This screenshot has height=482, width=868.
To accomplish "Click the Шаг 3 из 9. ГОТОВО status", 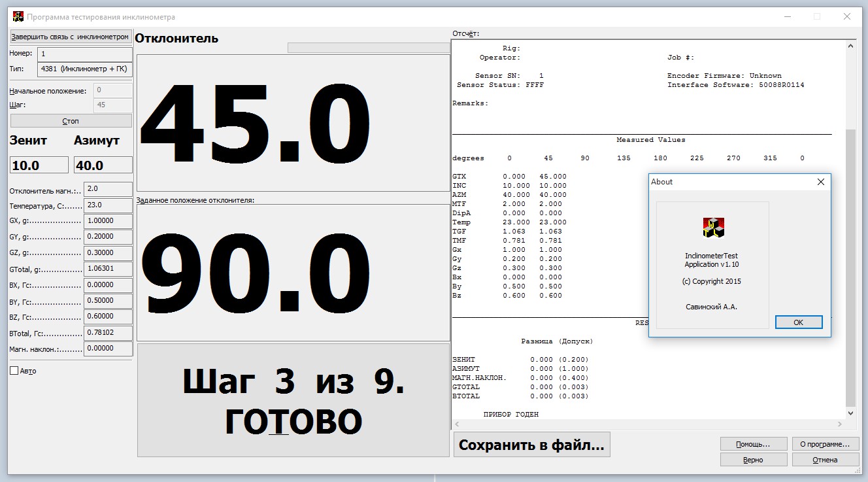I will (293, 400).
